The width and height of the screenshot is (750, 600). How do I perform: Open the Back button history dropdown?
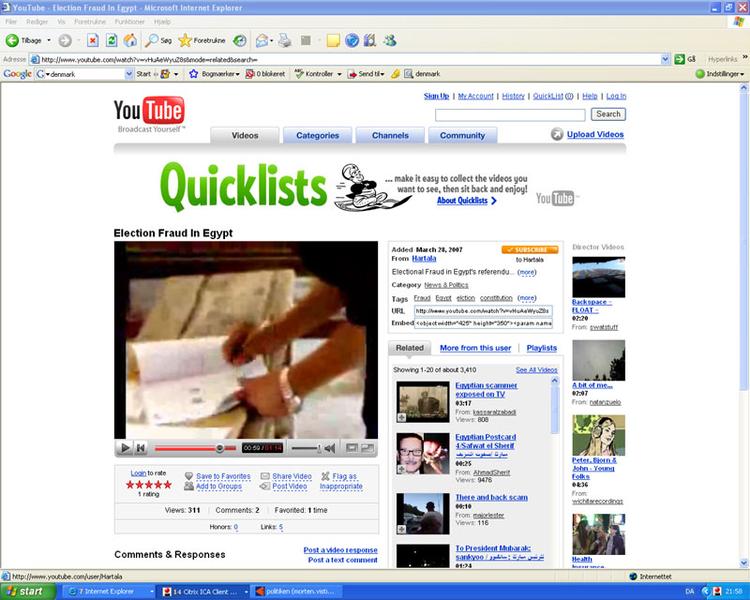(x=49, y=41)
